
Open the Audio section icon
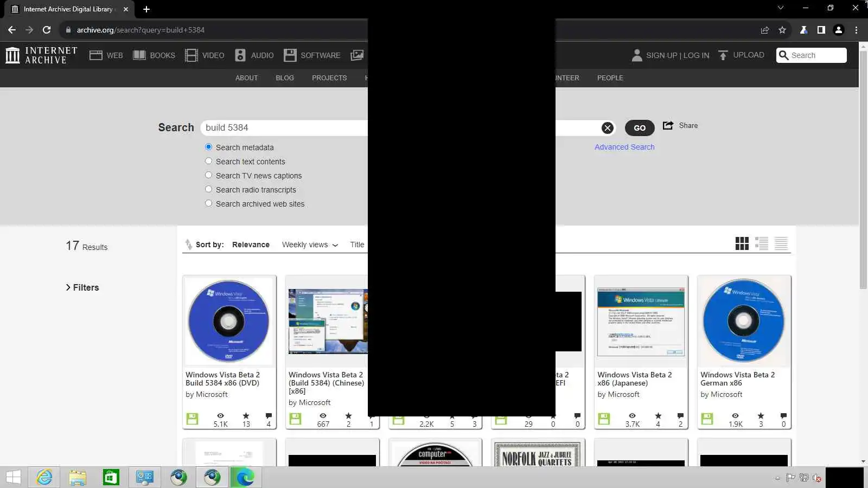point(240,55)
